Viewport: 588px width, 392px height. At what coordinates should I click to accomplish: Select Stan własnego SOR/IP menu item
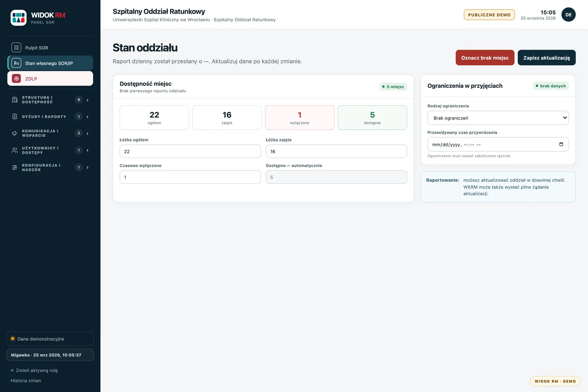(x=50, y=63)
